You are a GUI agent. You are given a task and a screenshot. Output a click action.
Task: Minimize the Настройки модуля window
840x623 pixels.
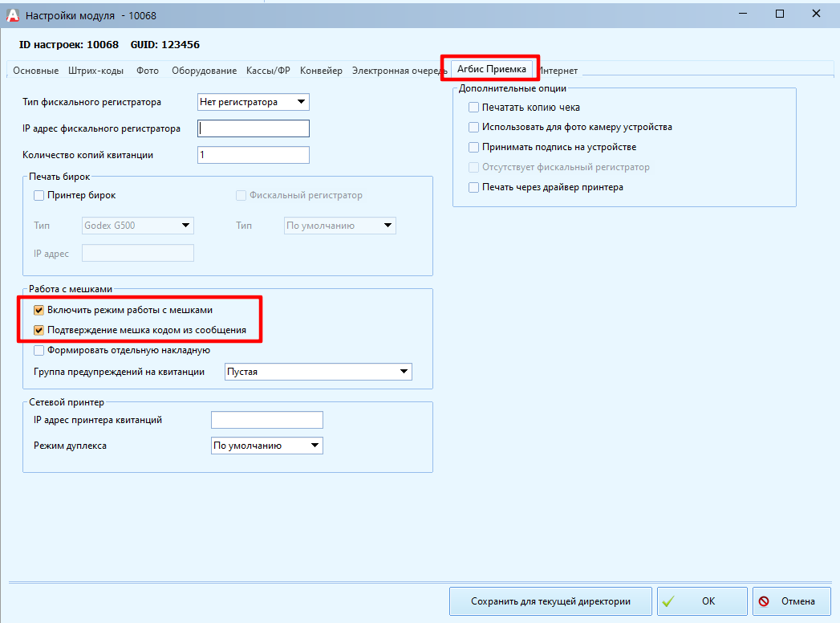click(742, 14)
